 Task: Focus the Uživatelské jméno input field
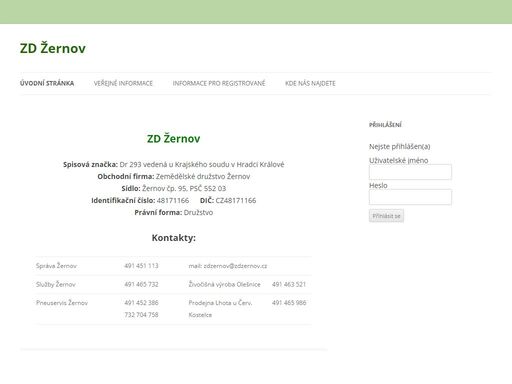(410, 172)
